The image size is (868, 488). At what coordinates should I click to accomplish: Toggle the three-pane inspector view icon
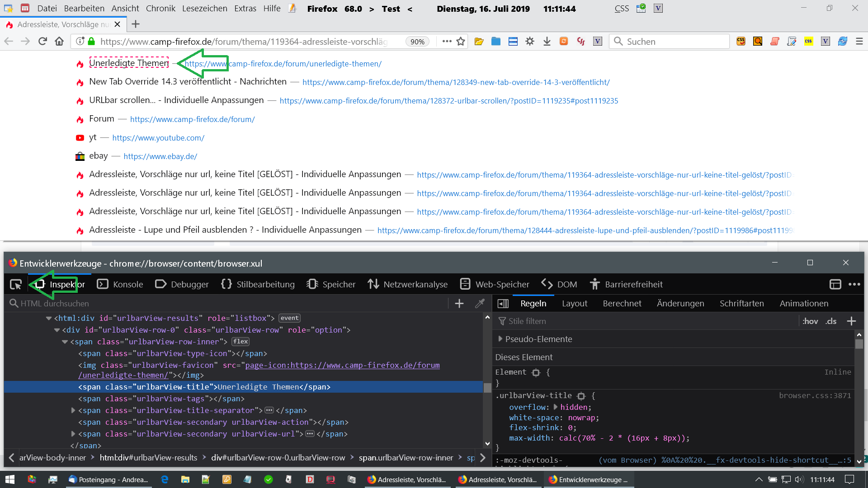pos(503,304)
